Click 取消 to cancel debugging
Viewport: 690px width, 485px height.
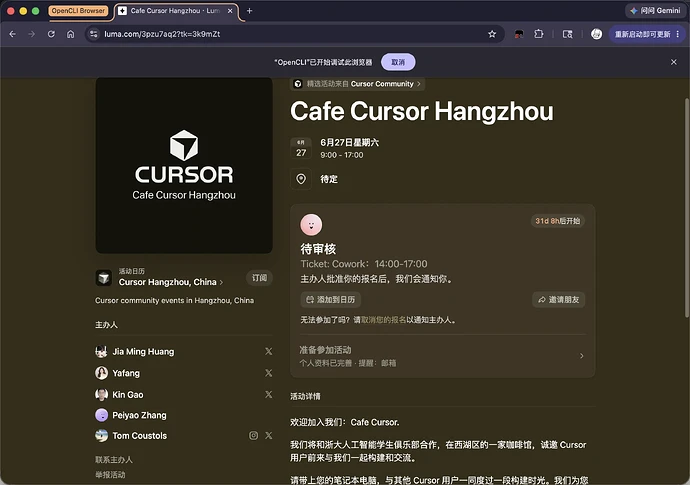(x=398, y=62)
